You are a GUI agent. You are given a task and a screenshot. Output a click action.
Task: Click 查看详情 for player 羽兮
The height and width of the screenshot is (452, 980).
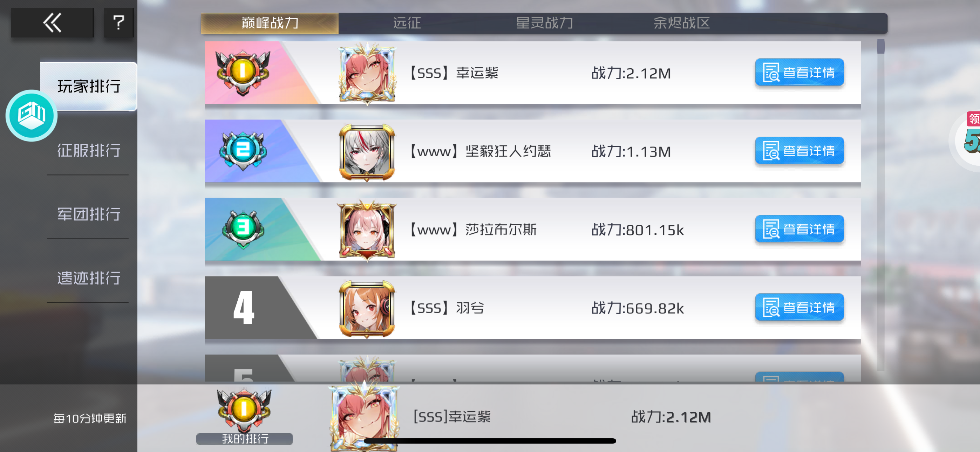coord(799,307)
